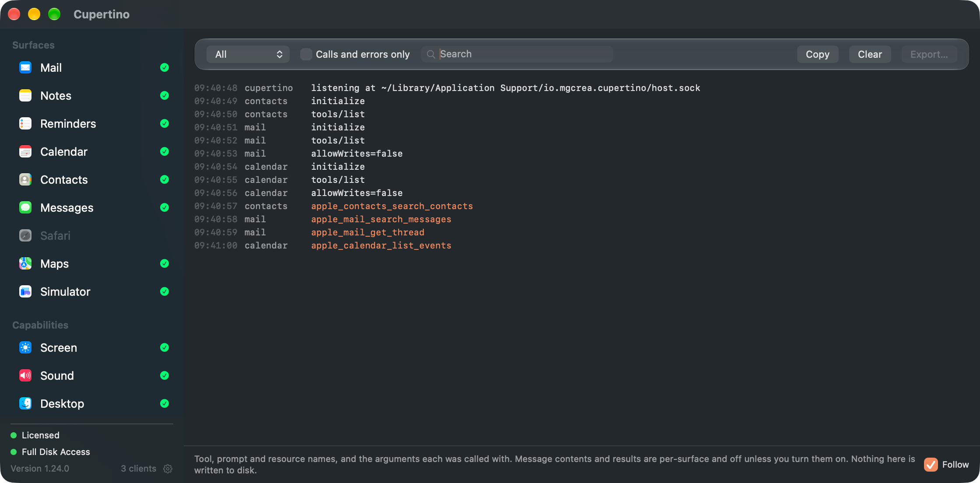Click the 09:40:55 calendar tools/list line

(x=280, y=180)
